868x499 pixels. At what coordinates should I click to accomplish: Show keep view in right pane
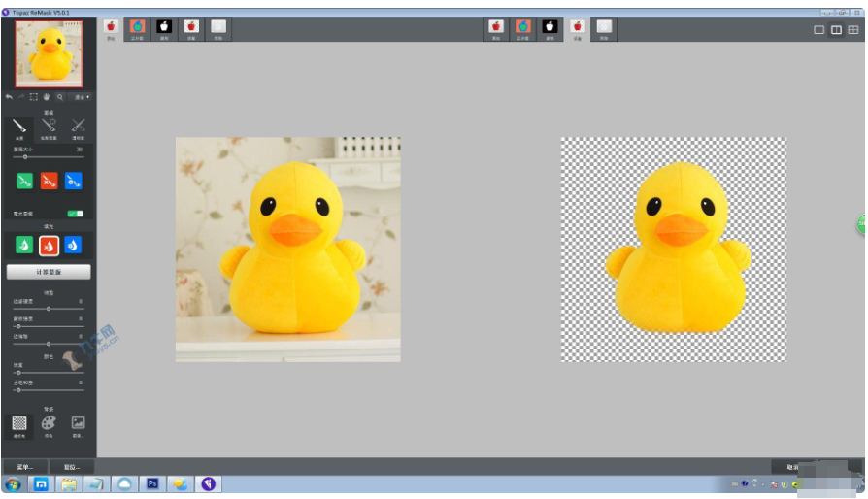pos(578,29)
